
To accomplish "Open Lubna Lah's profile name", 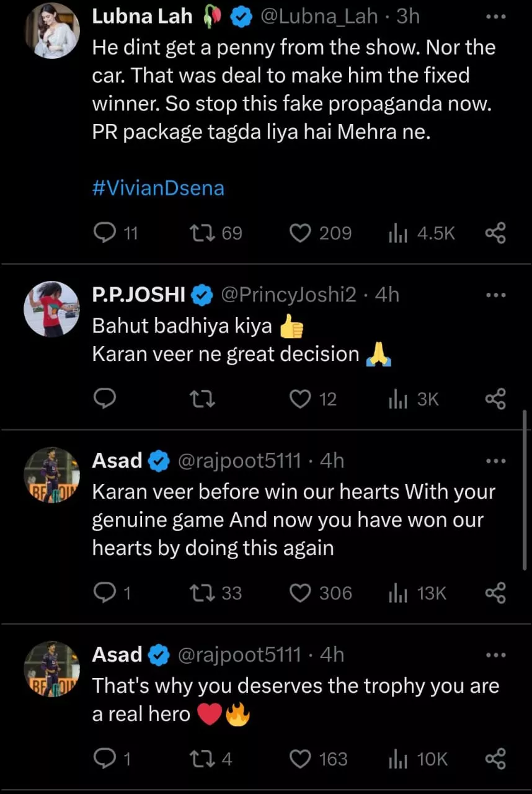I will click(142, 17).
